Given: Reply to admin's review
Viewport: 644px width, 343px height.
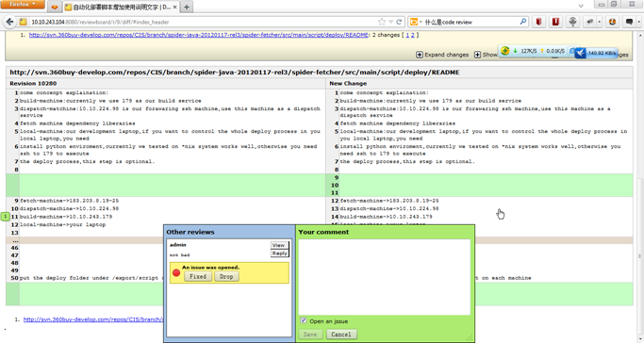Looking at the screenshot, I should pyautogui.click(x=279, y=253).
